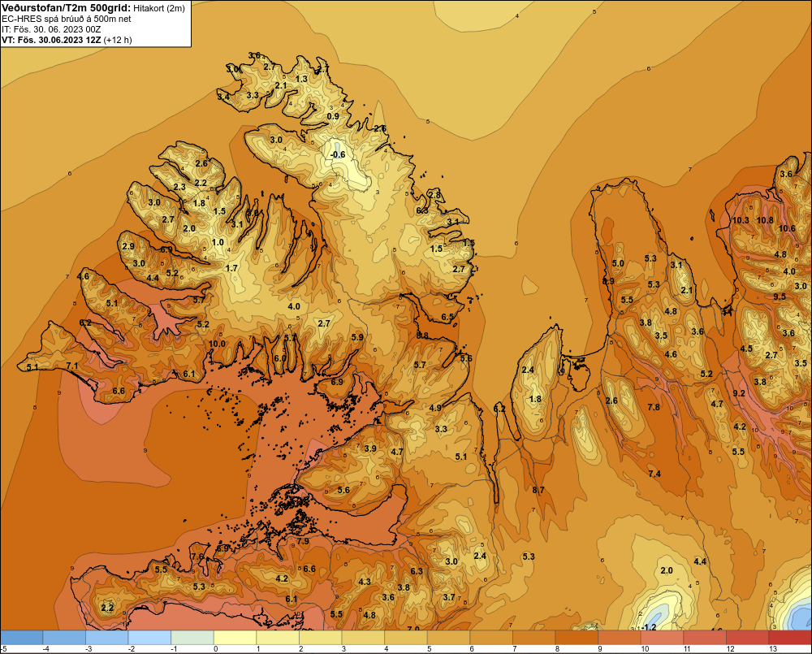Select the '0.9' temperature value
The image size is (812, 654).
[333, 116]
